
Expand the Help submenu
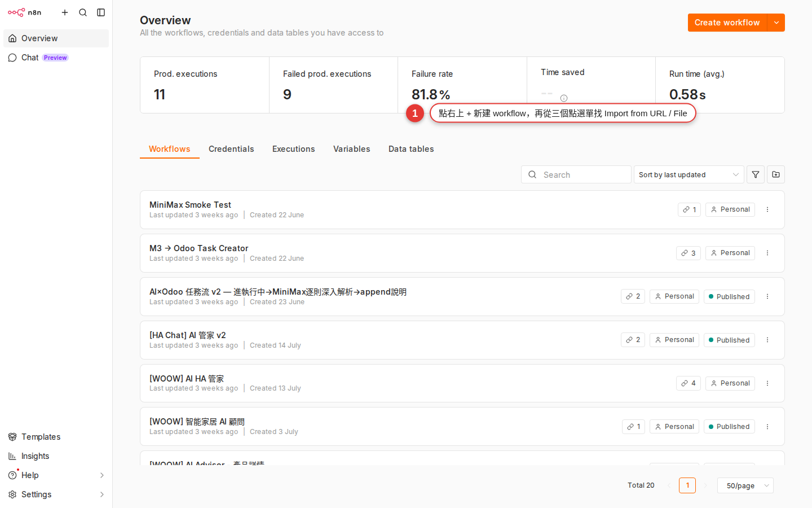56,475
